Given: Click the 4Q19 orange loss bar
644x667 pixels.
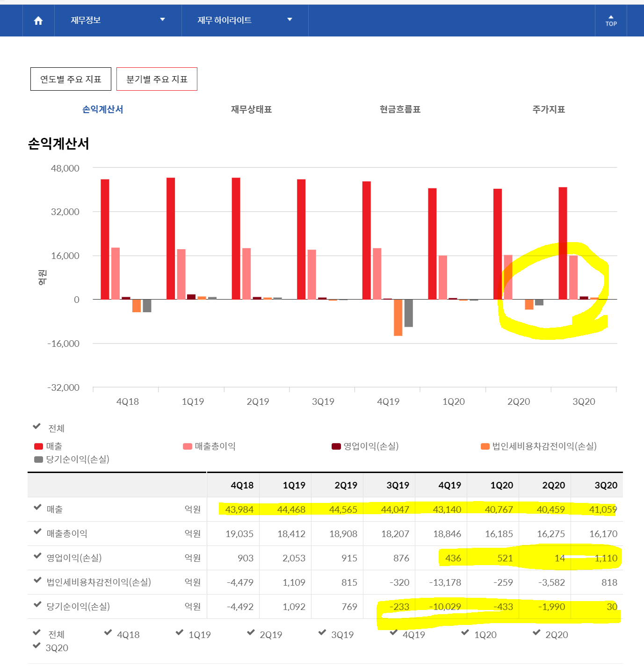Looking at the screenshot, I should (398, 318).
